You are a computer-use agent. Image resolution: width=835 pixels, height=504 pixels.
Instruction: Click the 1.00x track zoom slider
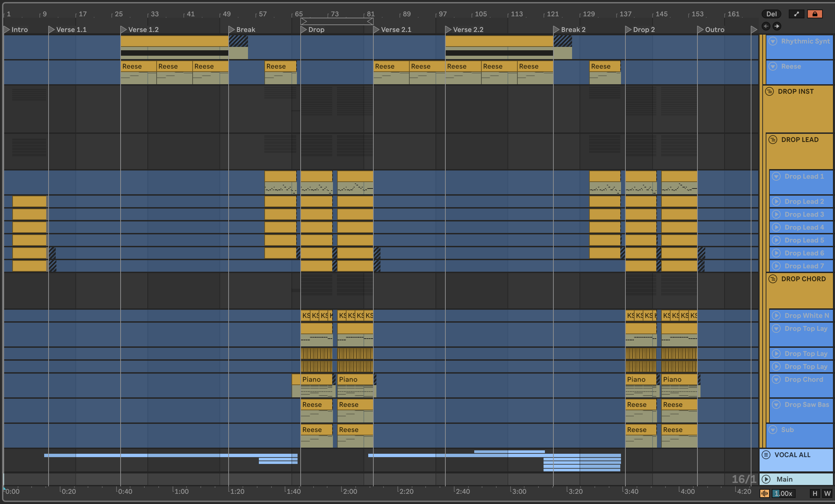[x=783, y=493]
